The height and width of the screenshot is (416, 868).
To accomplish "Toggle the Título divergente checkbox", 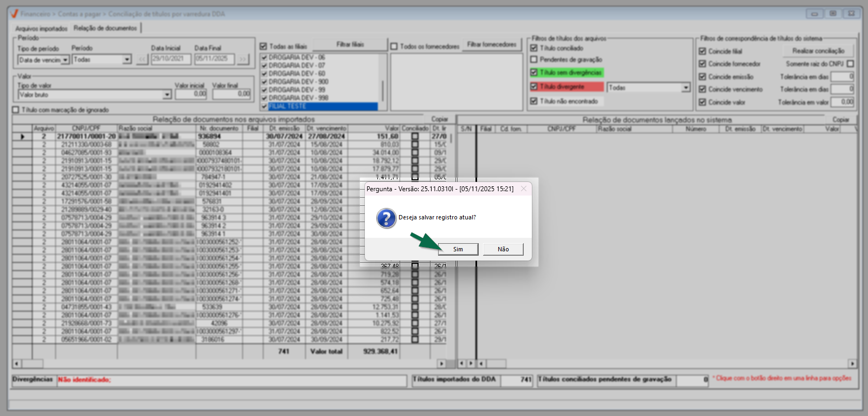I will tap(534, 87).
